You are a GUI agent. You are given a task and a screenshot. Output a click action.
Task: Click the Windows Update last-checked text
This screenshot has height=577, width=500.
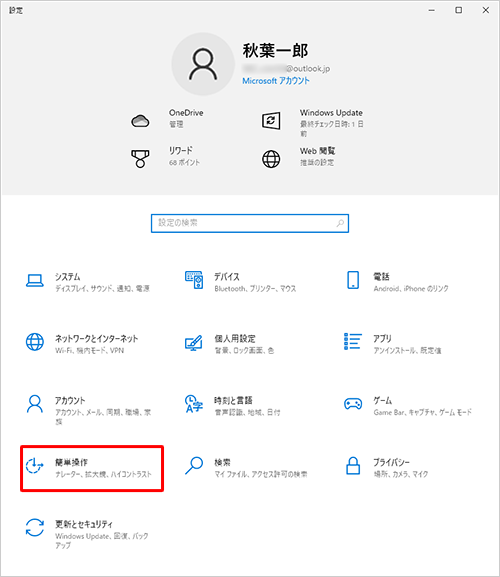point(331,128)
